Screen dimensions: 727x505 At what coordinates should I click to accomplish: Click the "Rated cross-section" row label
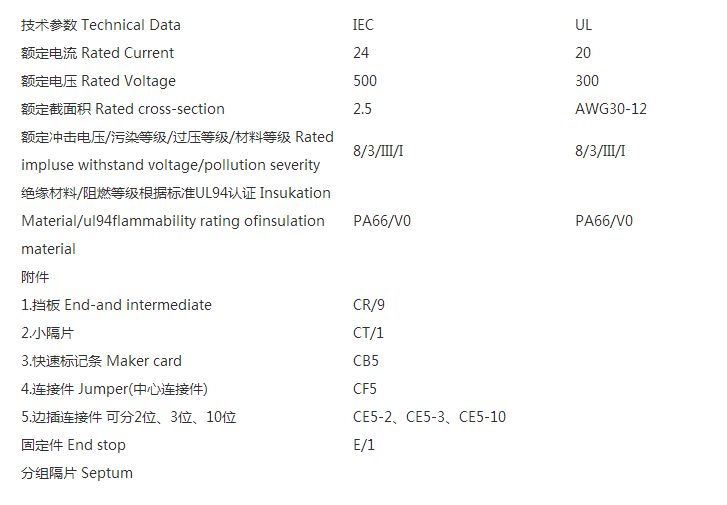click(123, 109)
